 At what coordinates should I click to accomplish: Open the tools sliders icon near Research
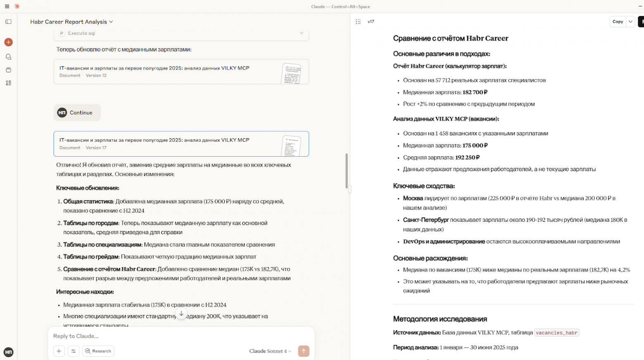point(73,351)
